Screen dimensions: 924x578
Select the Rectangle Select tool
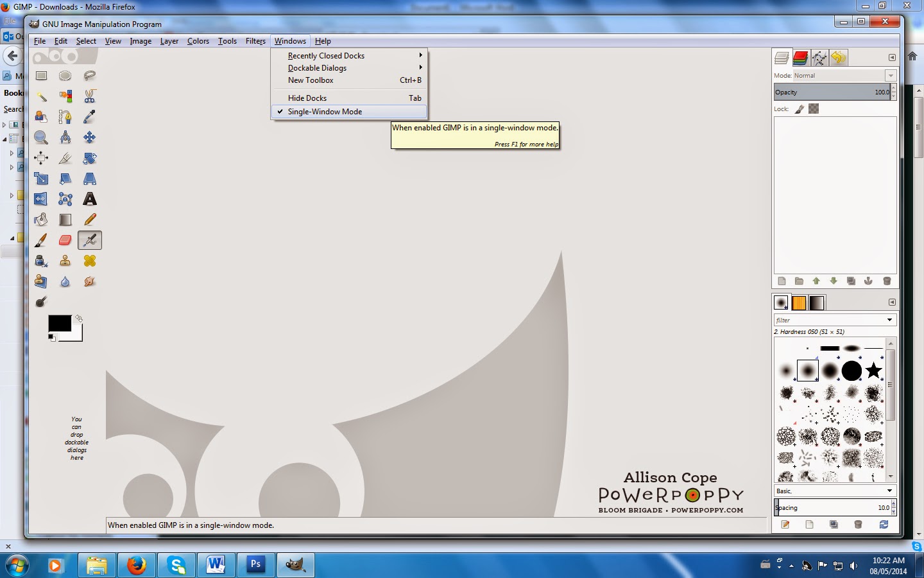[x=41, y=76]
